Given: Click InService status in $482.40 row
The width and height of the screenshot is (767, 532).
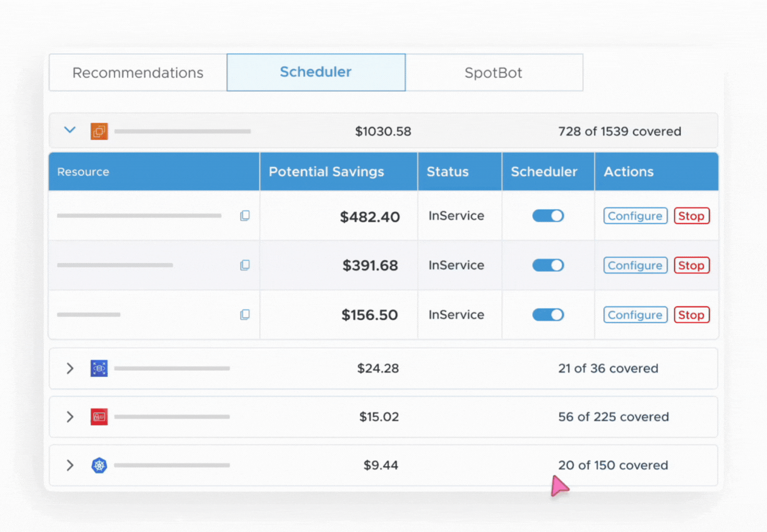Looking at the screenshot, I should coord(457,215).
